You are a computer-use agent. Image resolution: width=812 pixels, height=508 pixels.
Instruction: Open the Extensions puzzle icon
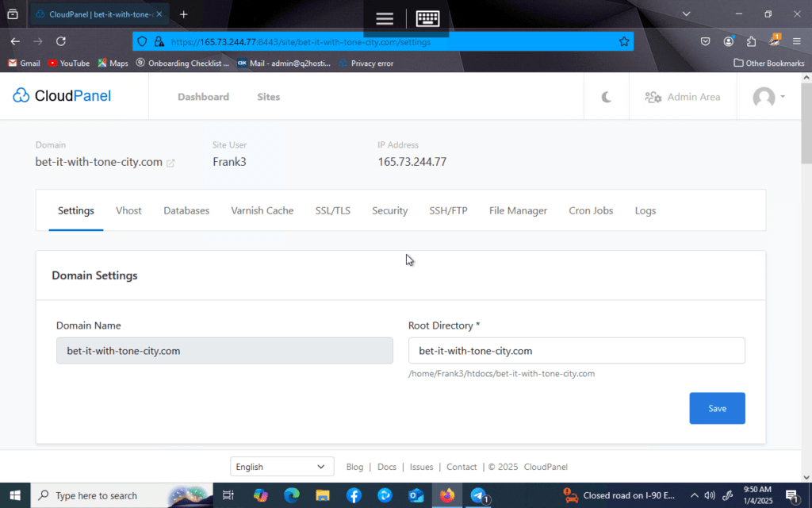(751, 41)
